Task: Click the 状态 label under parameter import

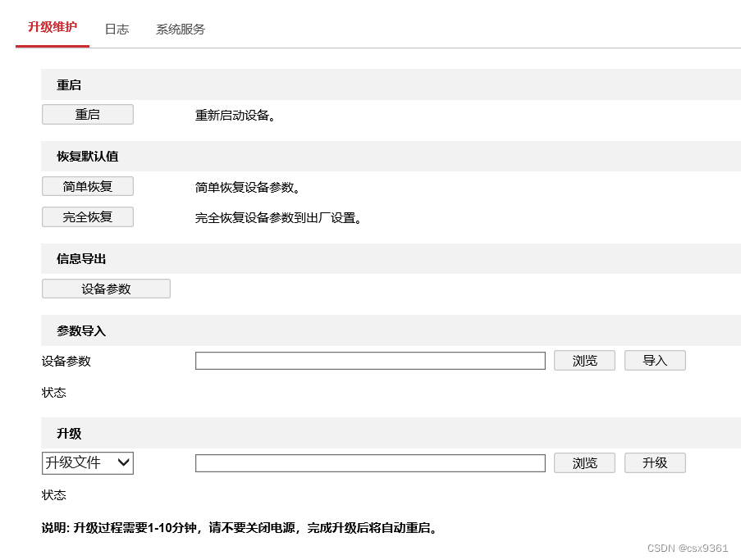Action: (x=53, y=393)
